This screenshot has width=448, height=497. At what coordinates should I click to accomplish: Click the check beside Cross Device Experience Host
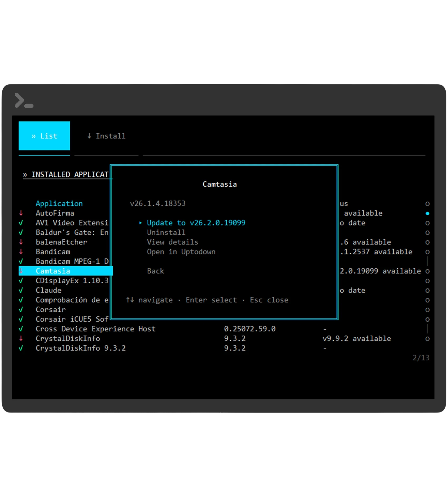[x=21, y=329]
